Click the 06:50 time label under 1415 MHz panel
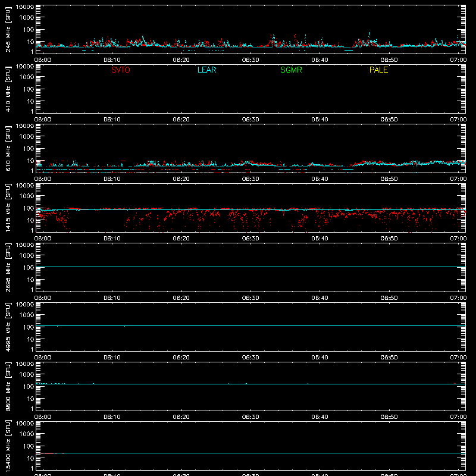 (x=389, y=239)
